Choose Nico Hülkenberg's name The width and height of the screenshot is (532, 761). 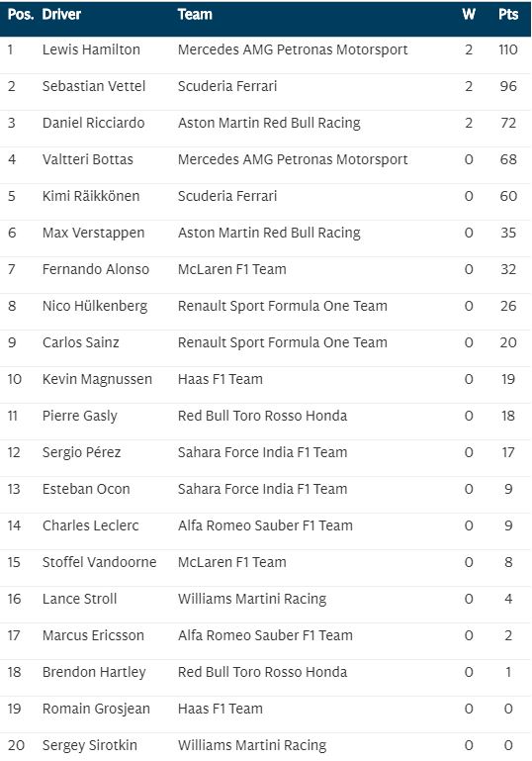click(95, 306)
